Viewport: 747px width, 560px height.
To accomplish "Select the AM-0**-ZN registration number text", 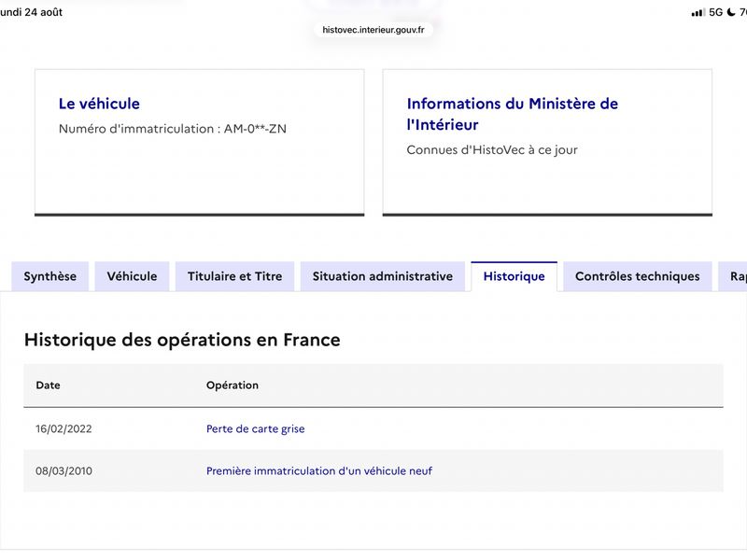I will [x=255, y=129].
